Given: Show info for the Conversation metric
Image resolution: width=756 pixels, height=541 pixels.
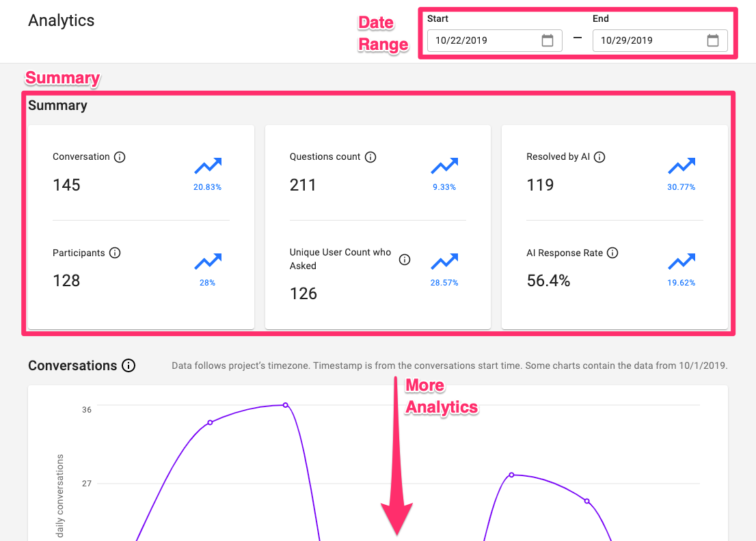Looking at the screenshot, I should [120, 157].
